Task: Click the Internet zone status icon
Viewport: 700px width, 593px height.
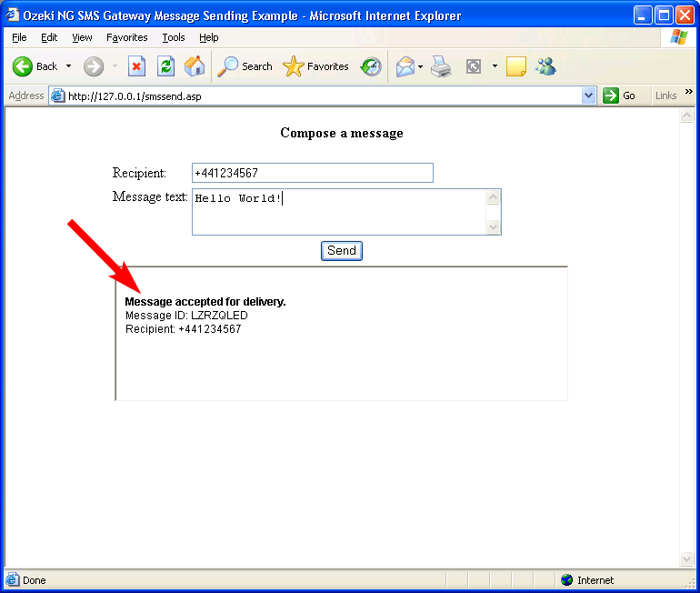Action: (567, 580)
